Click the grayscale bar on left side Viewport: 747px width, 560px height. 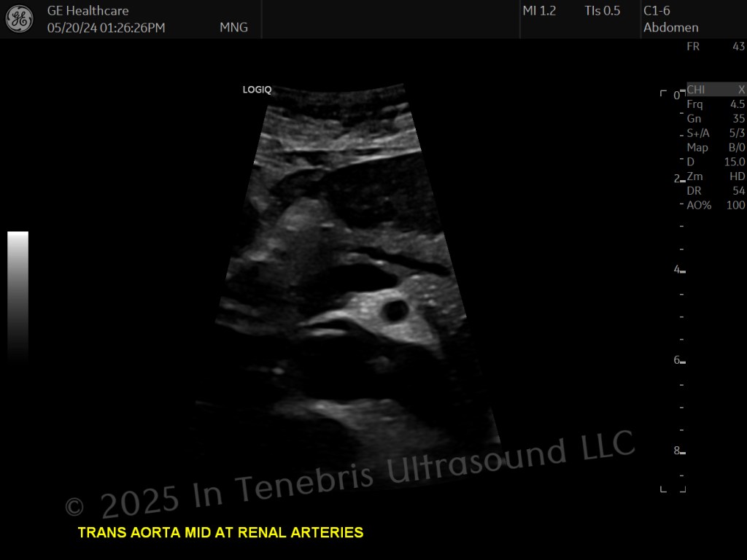coord(18,295)
